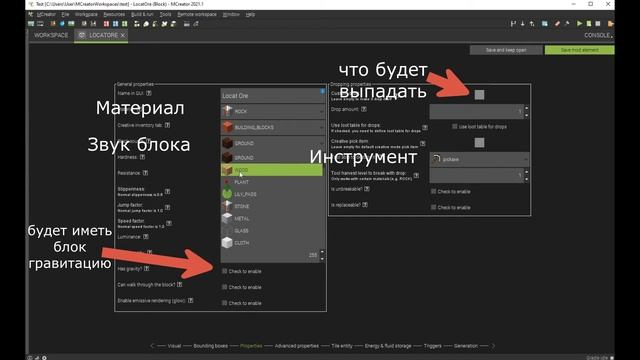Open the Material dropdown showing ROCK

(273, 111)
